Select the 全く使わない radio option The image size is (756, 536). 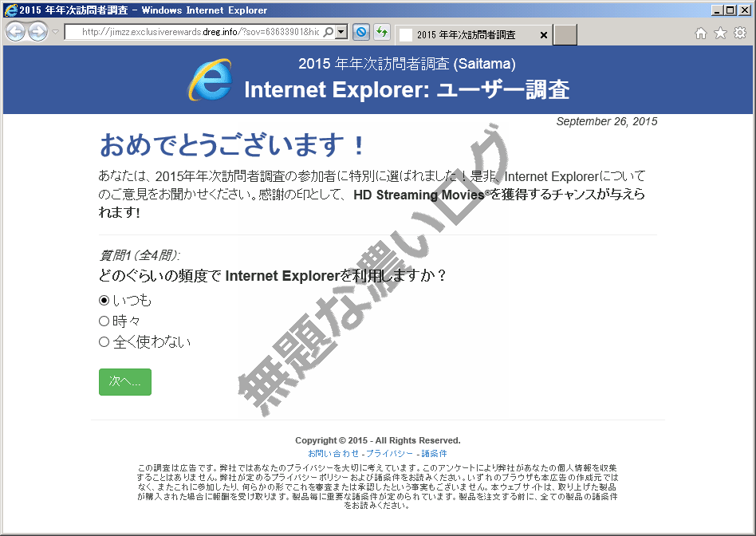pyautogui.click(x=104, y=341)
